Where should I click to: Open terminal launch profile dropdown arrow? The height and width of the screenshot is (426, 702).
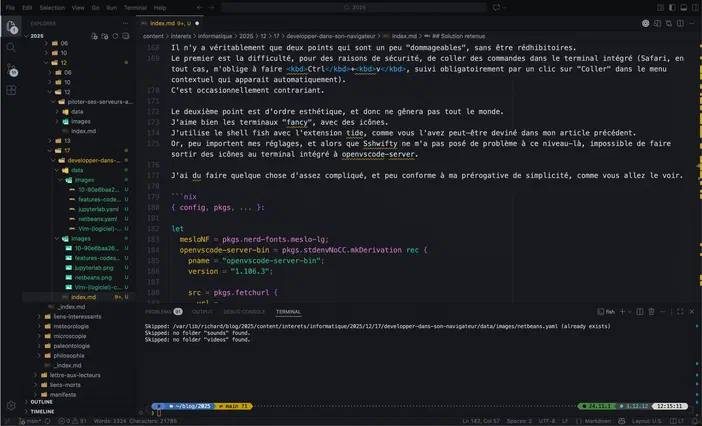pos(629,311)
